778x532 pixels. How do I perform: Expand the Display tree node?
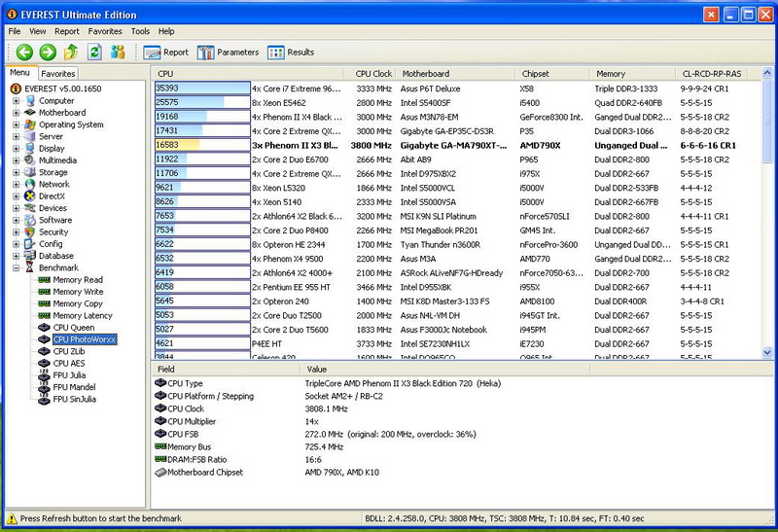tap(16, 149)
